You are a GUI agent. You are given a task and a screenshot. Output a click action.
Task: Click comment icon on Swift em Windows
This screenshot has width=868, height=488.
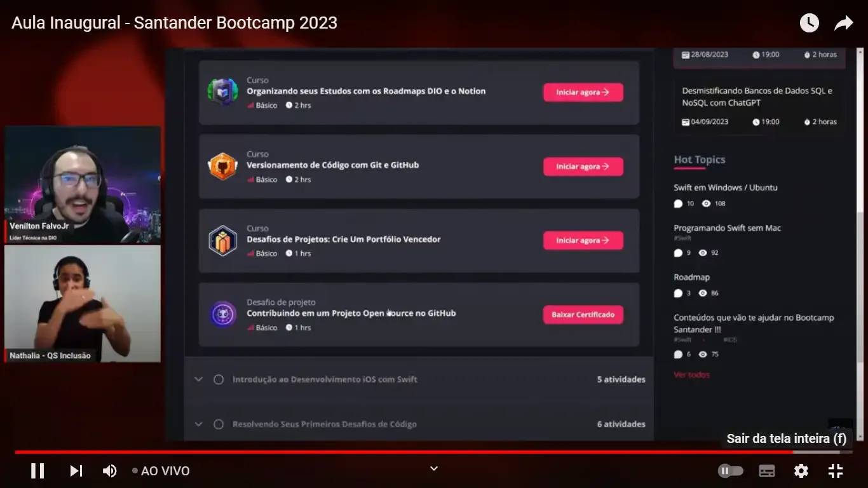pos(678,204)
